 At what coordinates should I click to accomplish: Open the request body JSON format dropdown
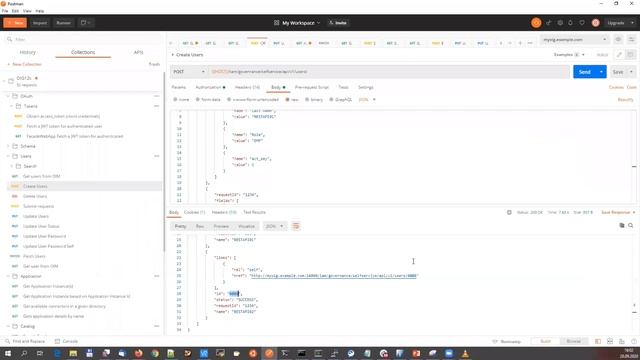pos(367,100)
